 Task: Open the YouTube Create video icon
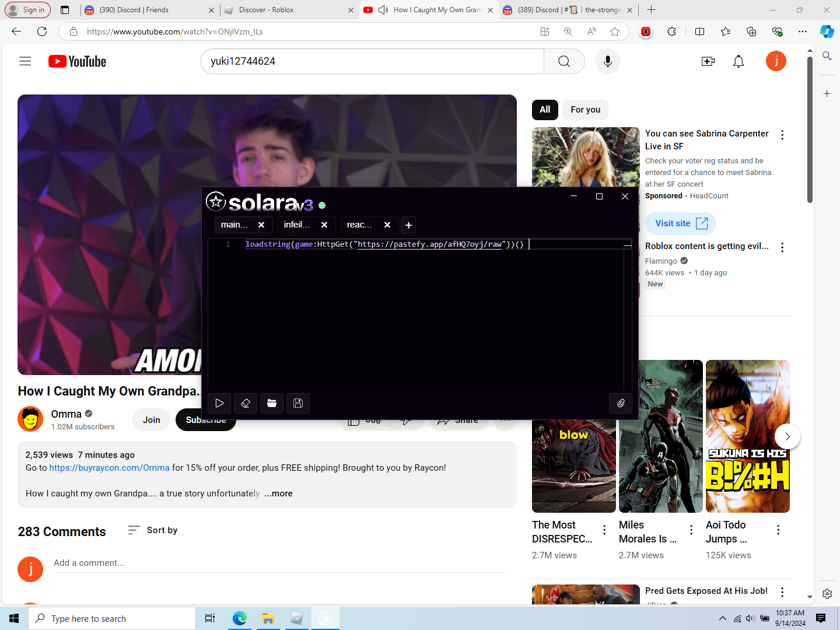[x=708, y=61]
